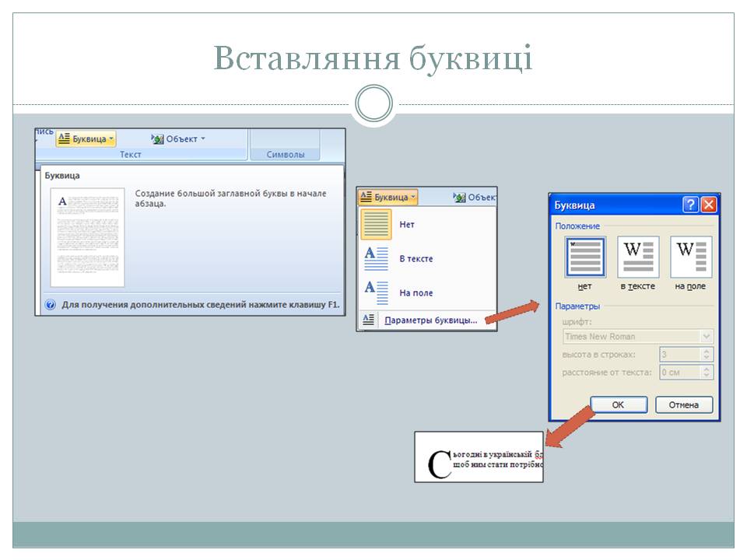Open the Times New Roman font dropdown
Image resolution: width=747 pixels, height=560 pixels.
[707, 336]
